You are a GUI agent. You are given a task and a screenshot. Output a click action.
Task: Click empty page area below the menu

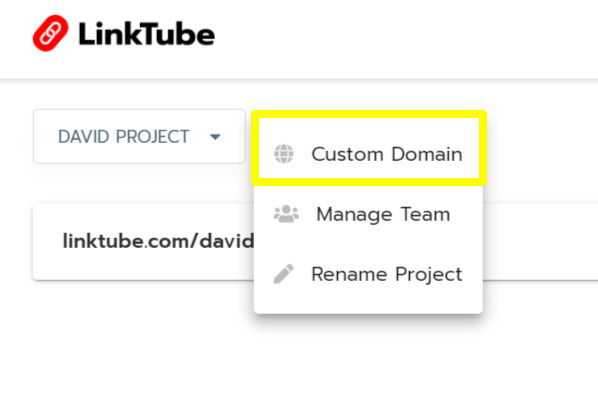click(x=368, y=360)
